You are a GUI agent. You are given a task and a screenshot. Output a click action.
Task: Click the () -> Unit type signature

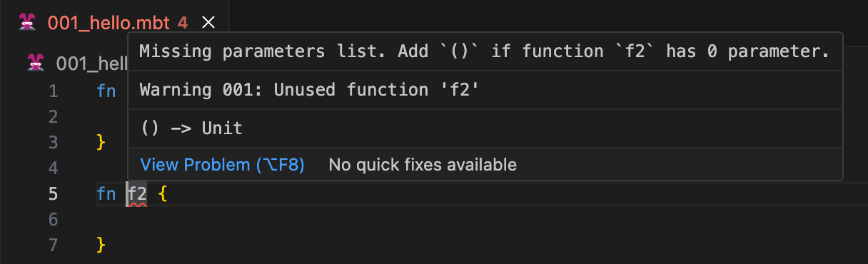point(191,128)
